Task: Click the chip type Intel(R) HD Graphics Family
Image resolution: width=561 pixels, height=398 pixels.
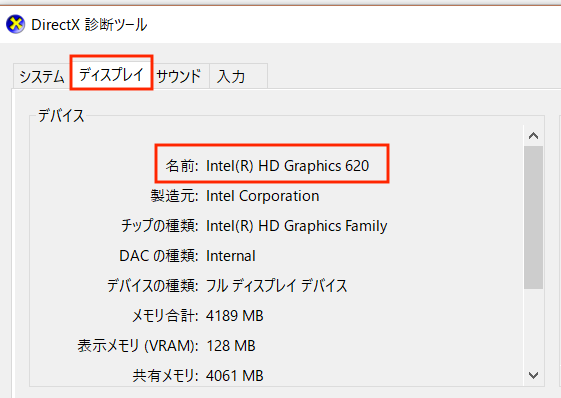Action: click(297, 226)
